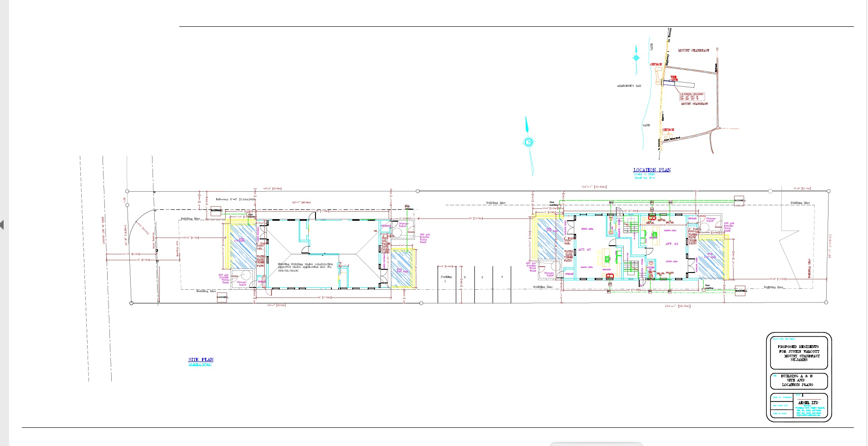Click the 'Driveway 8'-0" wide' label
The image size is (868, 446).
[236, 199]
